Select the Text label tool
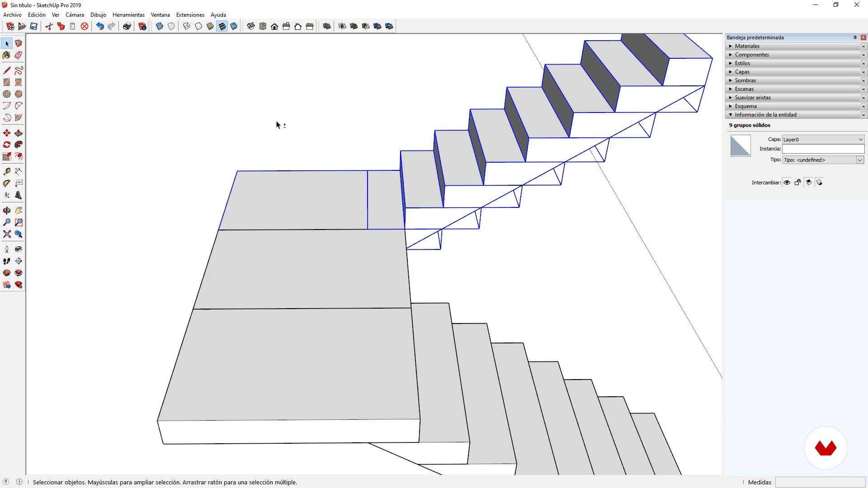The height and width of the screenshot is (488, 868). point(19,183)
